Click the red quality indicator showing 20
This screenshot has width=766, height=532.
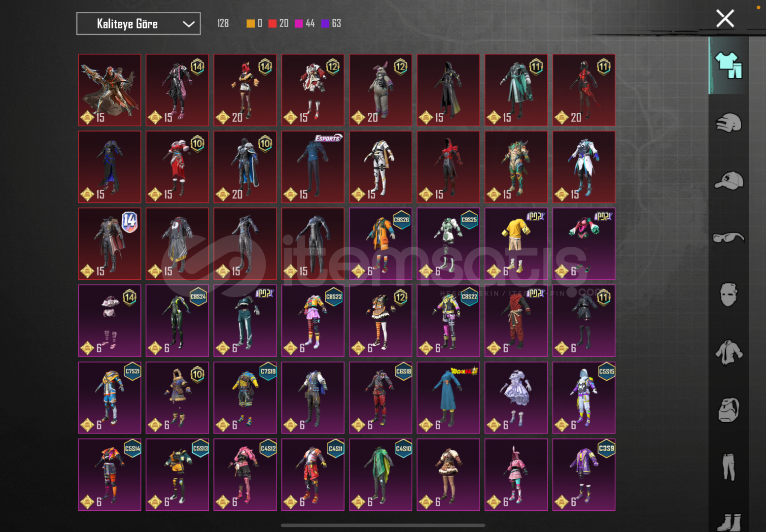(x=279, y=23)
